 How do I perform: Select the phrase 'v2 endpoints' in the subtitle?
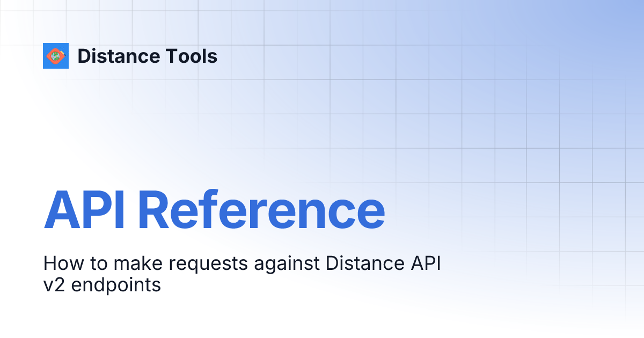pyautogui.click(x=102, y=285)
